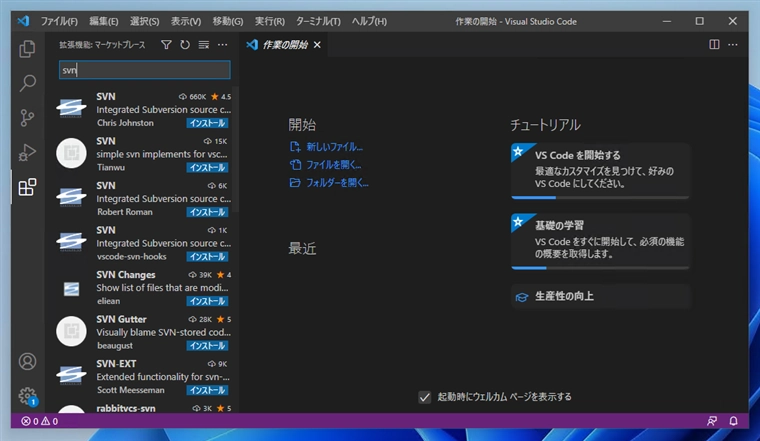Close the 作業の開始 tab
760x441 pixels.
[x=317, y=45]
